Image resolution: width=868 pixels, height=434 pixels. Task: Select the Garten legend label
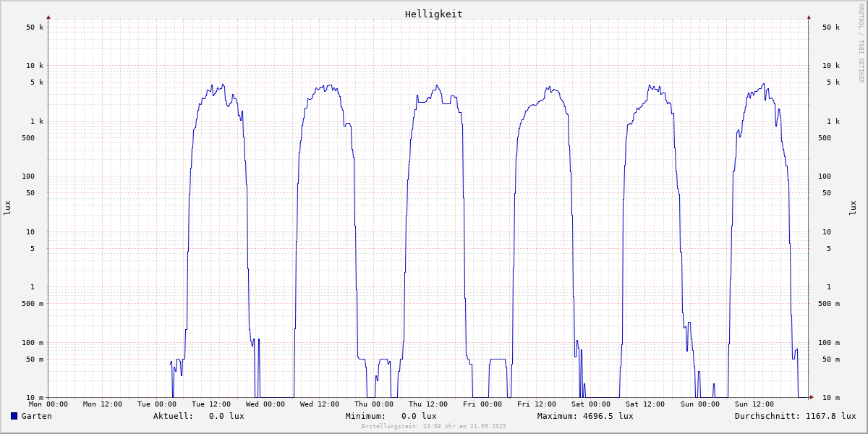36,416
